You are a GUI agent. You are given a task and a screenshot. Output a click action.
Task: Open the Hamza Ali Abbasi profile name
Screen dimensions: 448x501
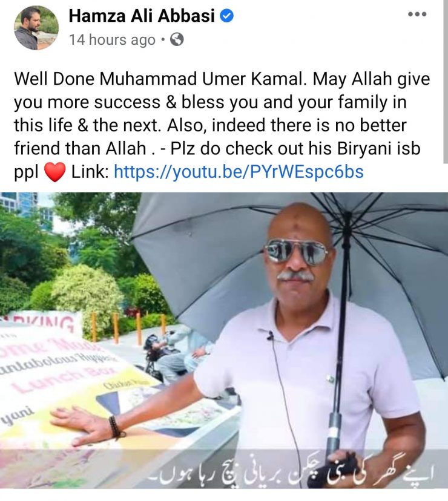pyautogui.click(x=142, y=16)
